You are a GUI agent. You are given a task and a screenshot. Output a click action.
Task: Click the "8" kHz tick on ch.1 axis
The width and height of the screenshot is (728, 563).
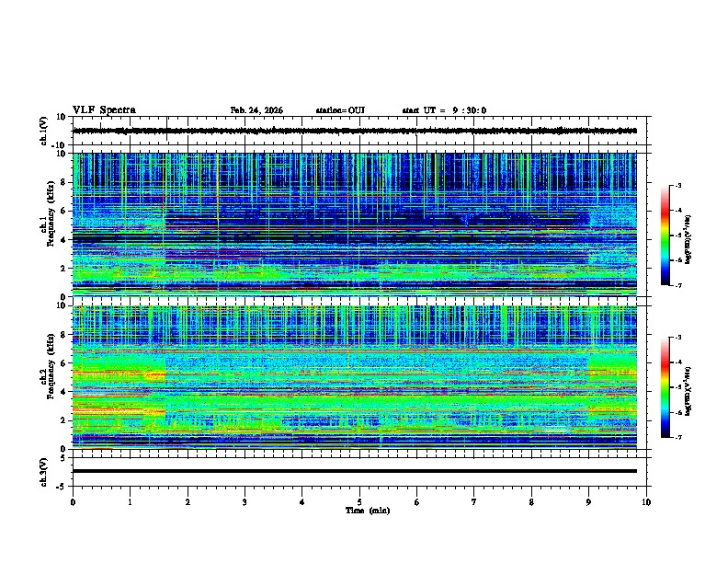64,182
